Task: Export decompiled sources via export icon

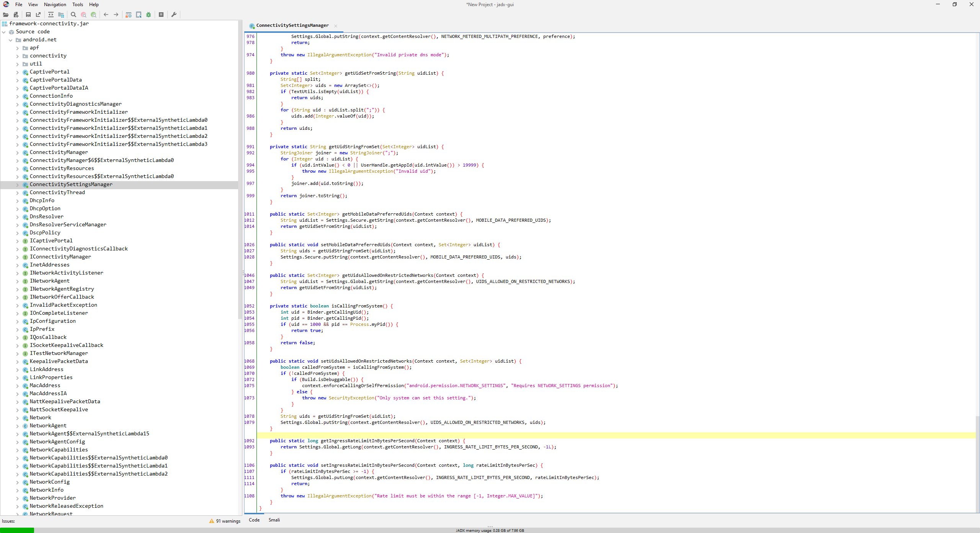Action: (38, 15)
